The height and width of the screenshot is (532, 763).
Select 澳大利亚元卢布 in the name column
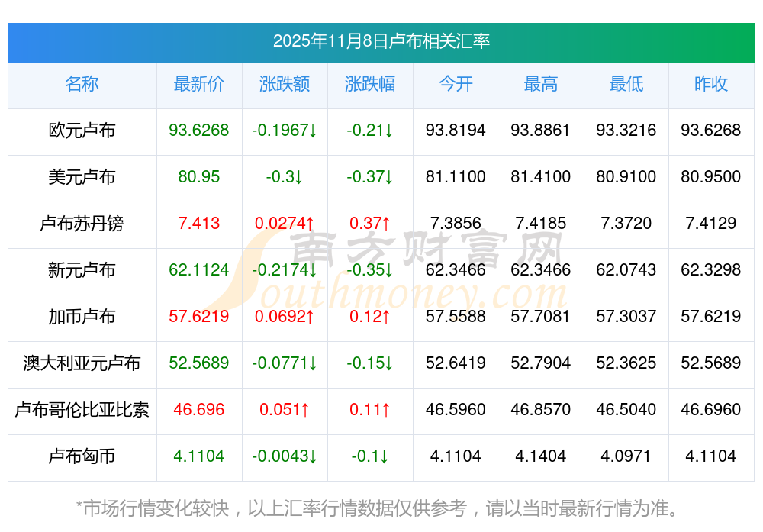[x=82, y=363]
